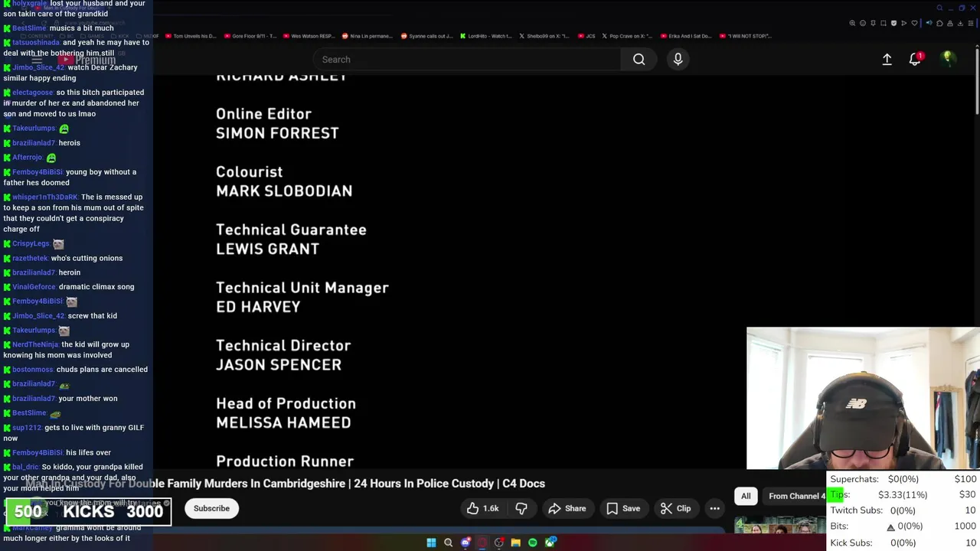Click chat username NerdTheNinja
Screen dimensions: 980x551
(x=35, y=345)
